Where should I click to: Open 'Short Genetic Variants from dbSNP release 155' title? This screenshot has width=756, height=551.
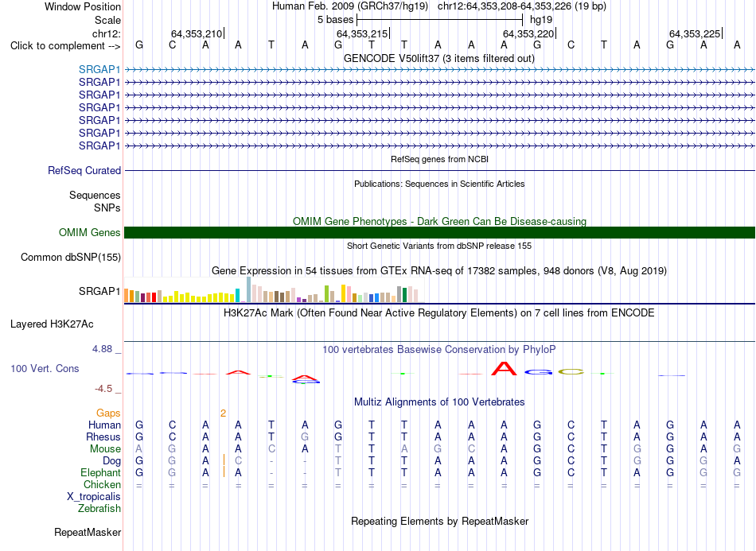tap(439, 246)
